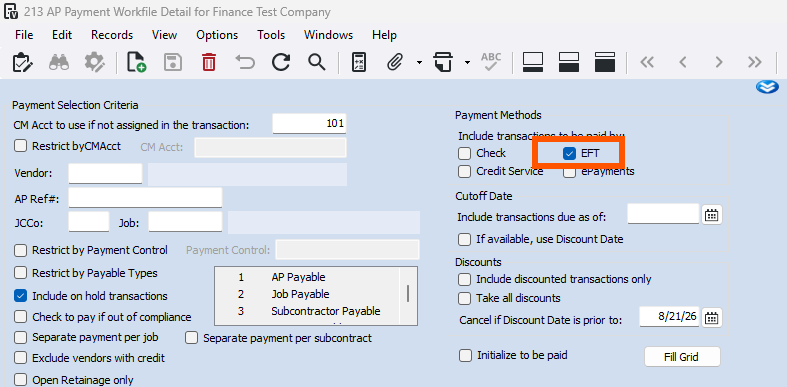The height and width of the screenshot is (387, 787).
Task: Click the Refresh circular arrow icon
Action: [281, 62]
